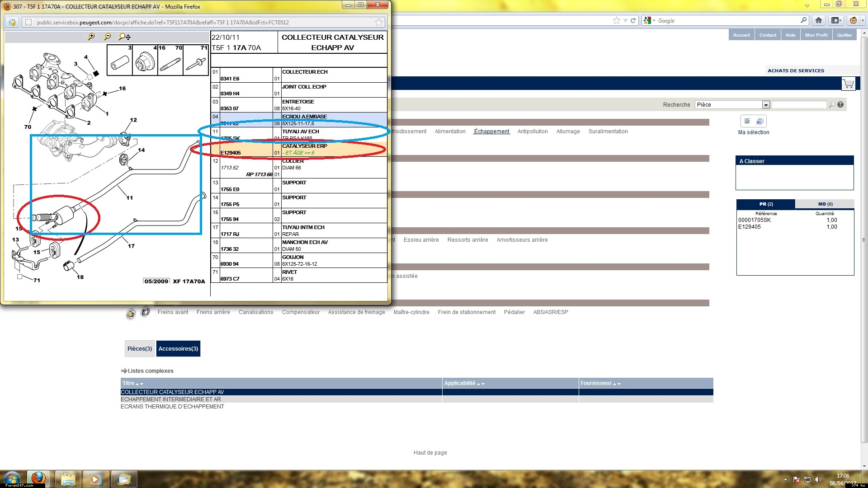The width and height of the screenshot is (868, 488).
Task: Switch to the MO (0) tab
Action: coord(825,204)
